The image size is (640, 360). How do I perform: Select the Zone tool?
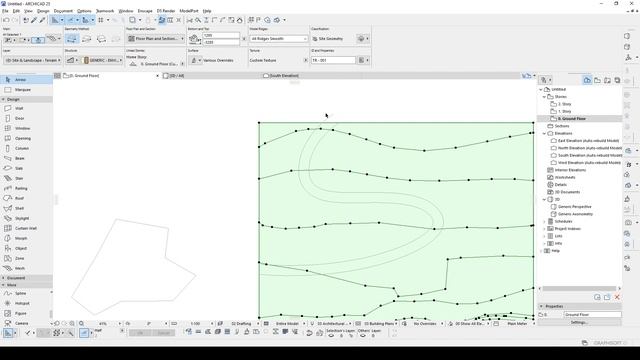26,258
